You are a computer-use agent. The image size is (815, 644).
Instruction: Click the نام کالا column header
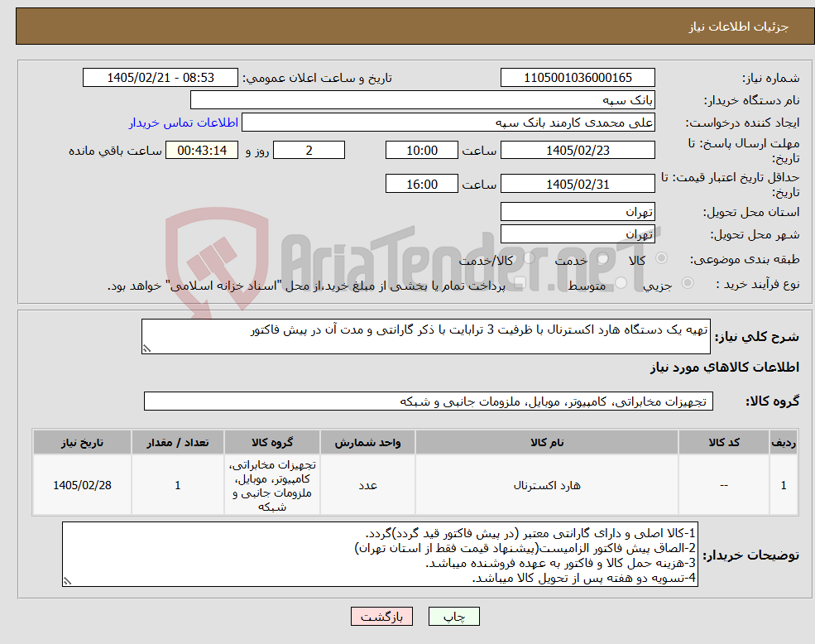click(x=547, y=443)
